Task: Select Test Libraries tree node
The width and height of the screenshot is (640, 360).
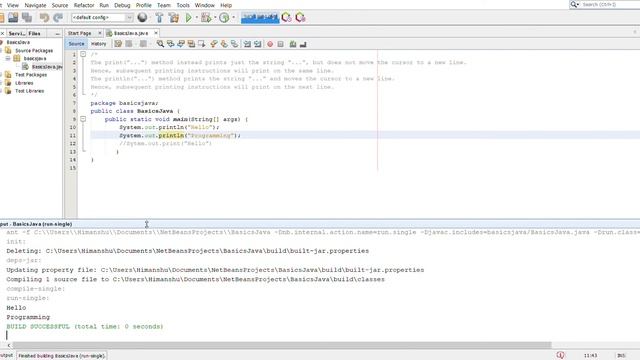Action: click(29, 91)
